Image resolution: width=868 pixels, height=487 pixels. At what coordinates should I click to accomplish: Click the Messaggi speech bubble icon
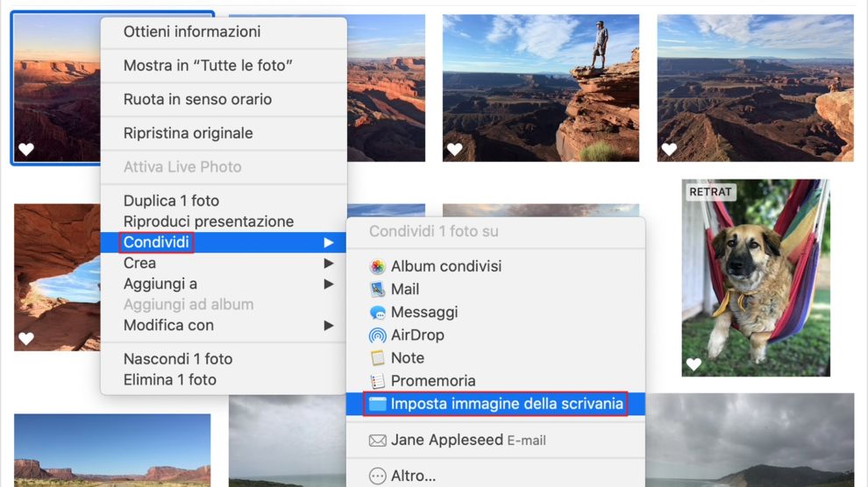(x=378, y=313)
